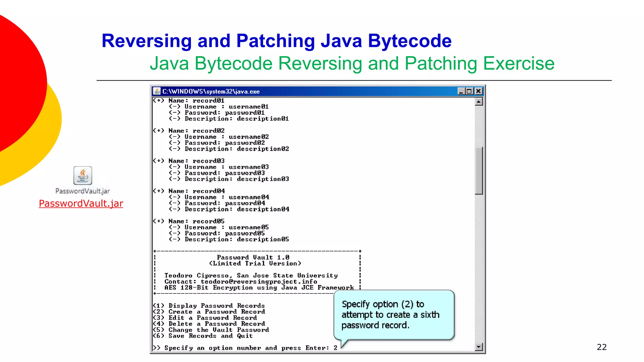Click the 'Specify option (2)' callout bubble
The height and width of the screenshot is (362, 644).
[394, 315]
